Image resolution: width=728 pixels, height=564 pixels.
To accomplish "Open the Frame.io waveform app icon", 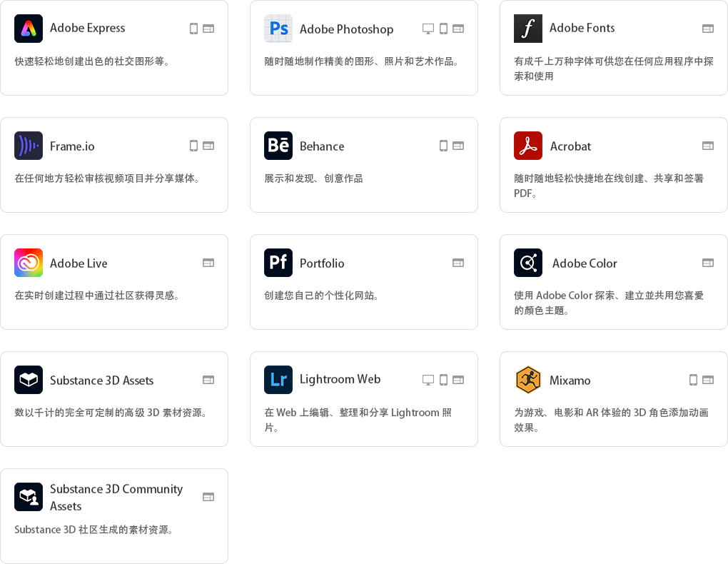I will click(29, 146).
